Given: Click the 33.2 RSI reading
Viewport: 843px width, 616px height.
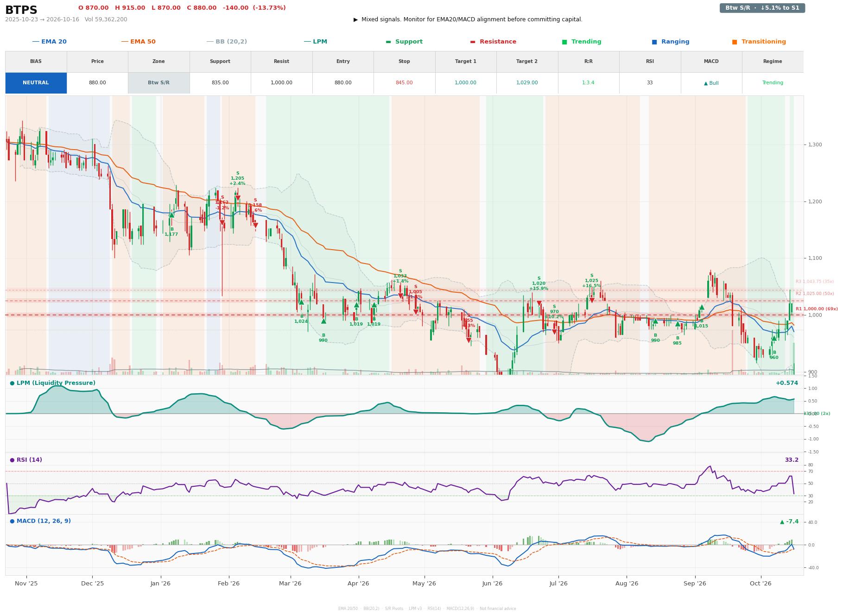Looking at the screenshot, I should click(792, 460).
